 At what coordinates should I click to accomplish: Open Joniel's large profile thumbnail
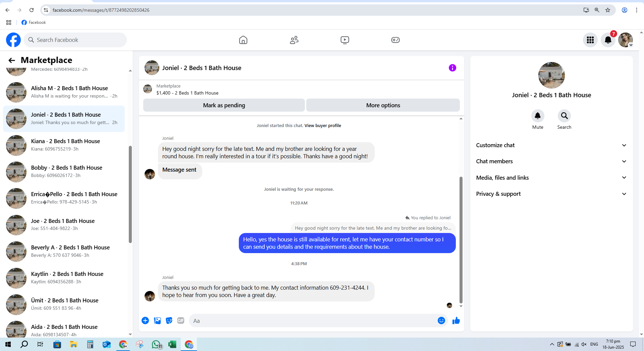tap(551, 75)
